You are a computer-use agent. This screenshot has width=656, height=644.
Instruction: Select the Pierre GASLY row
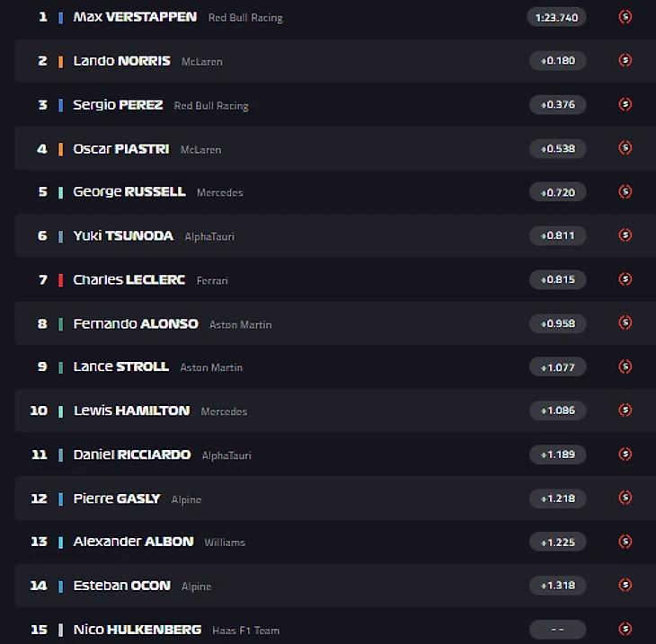click(x=334, y=498)
